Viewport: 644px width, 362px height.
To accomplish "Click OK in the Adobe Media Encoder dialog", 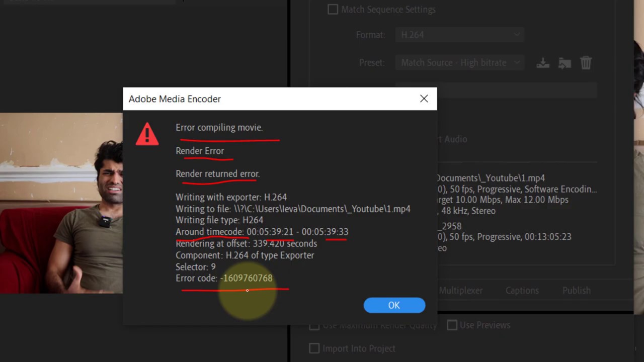I will (394, 305).
